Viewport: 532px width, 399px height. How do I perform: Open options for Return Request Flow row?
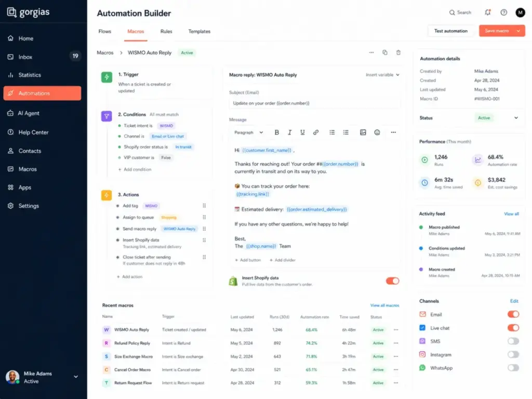tap(396, 383)
